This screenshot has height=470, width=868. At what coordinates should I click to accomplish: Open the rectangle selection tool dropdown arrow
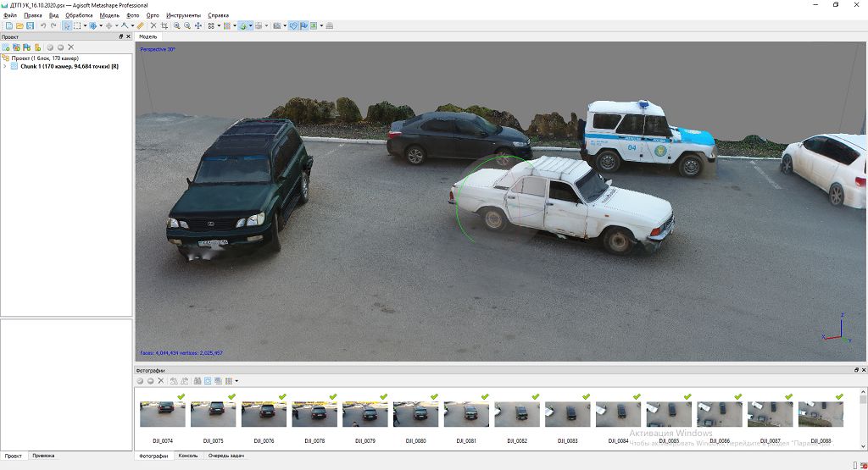85,26
